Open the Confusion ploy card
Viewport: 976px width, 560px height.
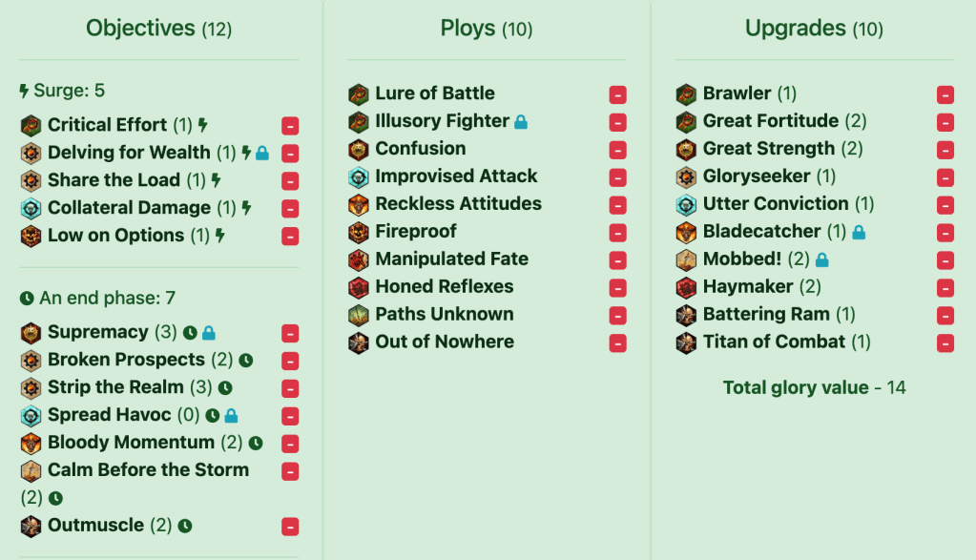point(420,149)
